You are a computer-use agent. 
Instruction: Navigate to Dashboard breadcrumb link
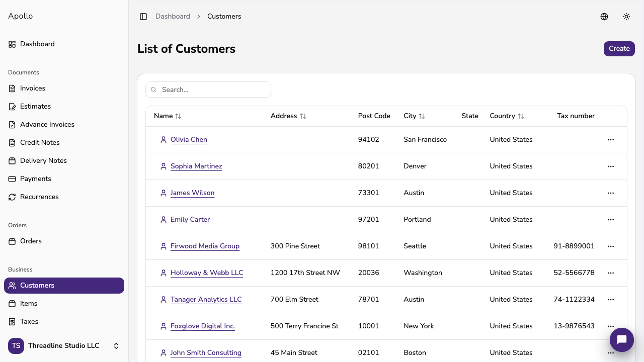click(173, 17)
